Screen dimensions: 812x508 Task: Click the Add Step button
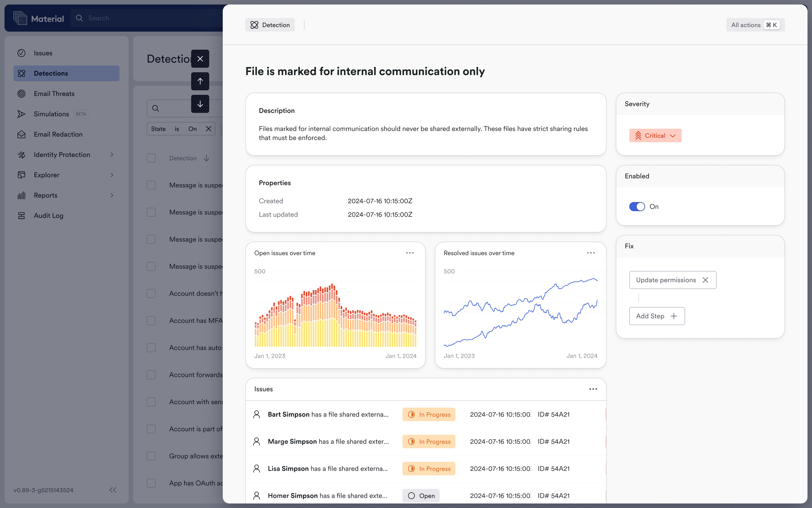[x=657, y=316]
